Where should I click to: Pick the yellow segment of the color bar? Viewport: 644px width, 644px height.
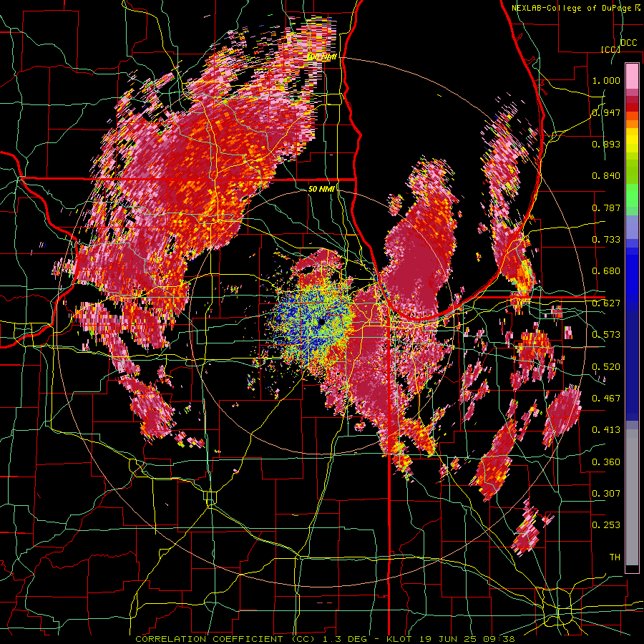pos(632,140)
